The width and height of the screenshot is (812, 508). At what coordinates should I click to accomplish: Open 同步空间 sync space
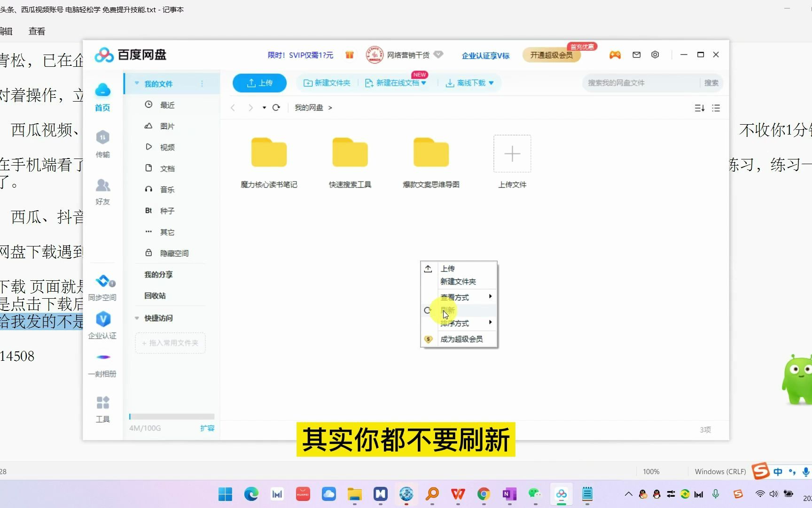click(102, 287)
